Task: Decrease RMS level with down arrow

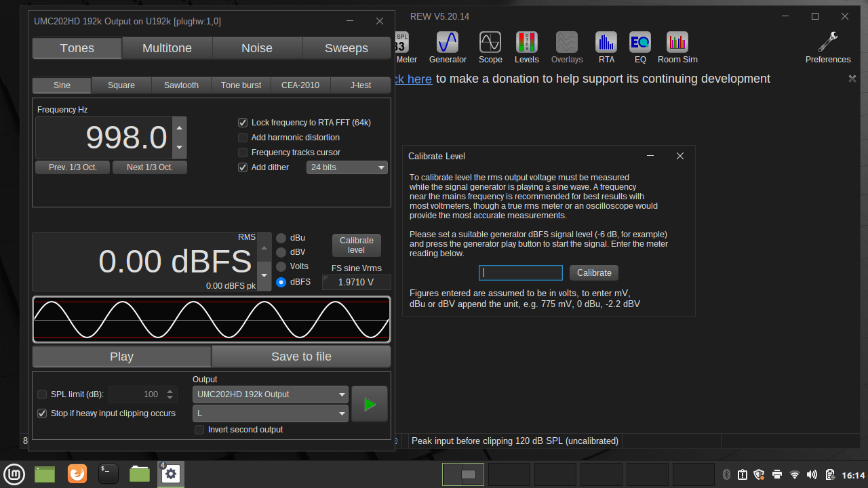Action: pos(265,276)
